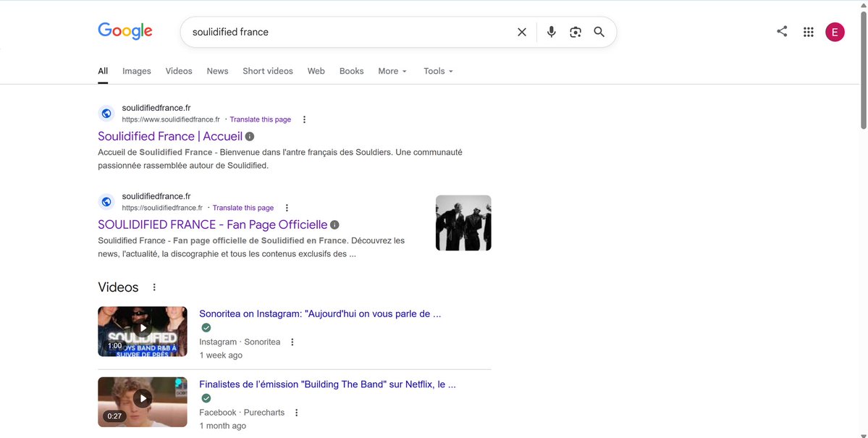Viewport: 868px width, 438px height.
Task: Click Translate this page for www.soulidifiedfrance.fr
Action: pos(260,119)
